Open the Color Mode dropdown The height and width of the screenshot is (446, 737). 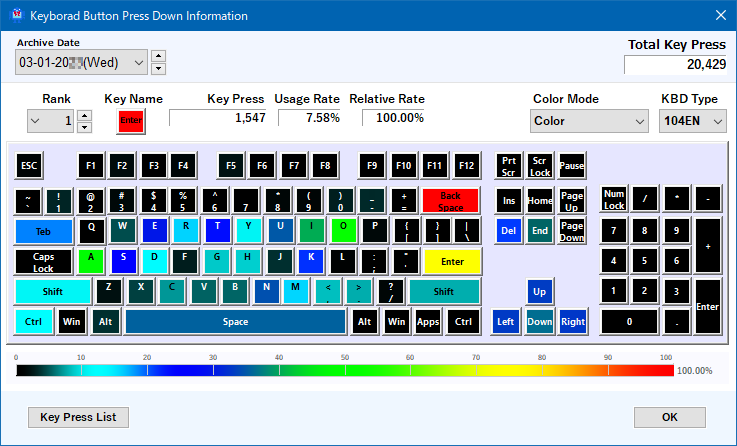pos(589,121)
